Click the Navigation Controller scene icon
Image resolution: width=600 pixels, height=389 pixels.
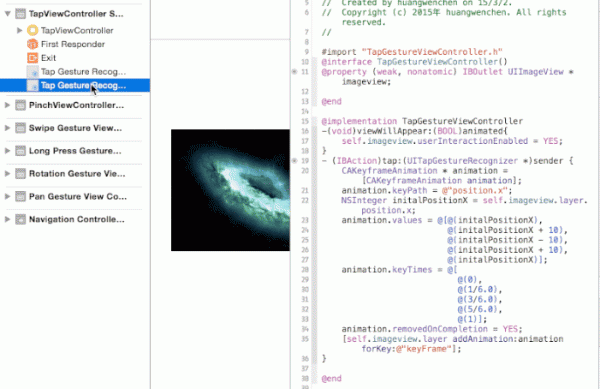click(20, 219)
